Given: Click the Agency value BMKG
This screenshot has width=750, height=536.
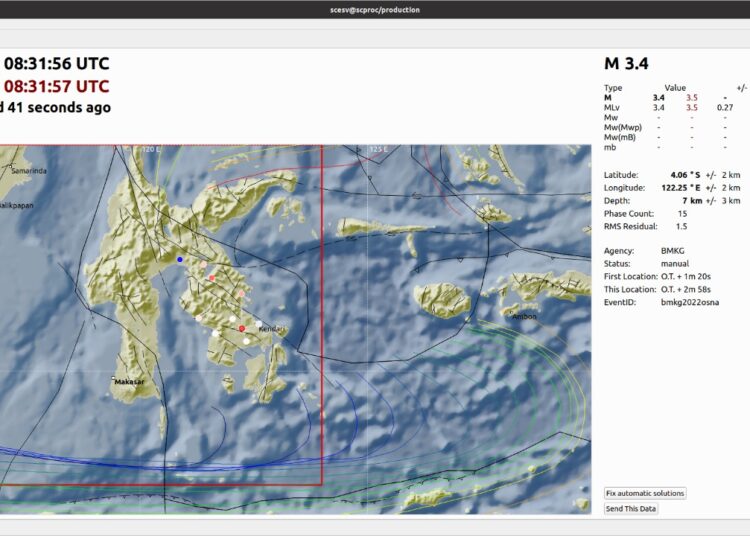Looking at the screenshot, I should 672,250.
